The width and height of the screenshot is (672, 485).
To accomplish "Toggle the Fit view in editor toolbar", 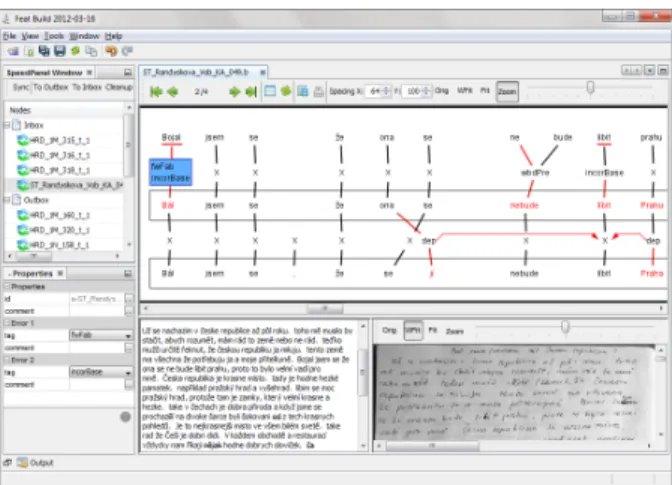I will pos(485,91).
